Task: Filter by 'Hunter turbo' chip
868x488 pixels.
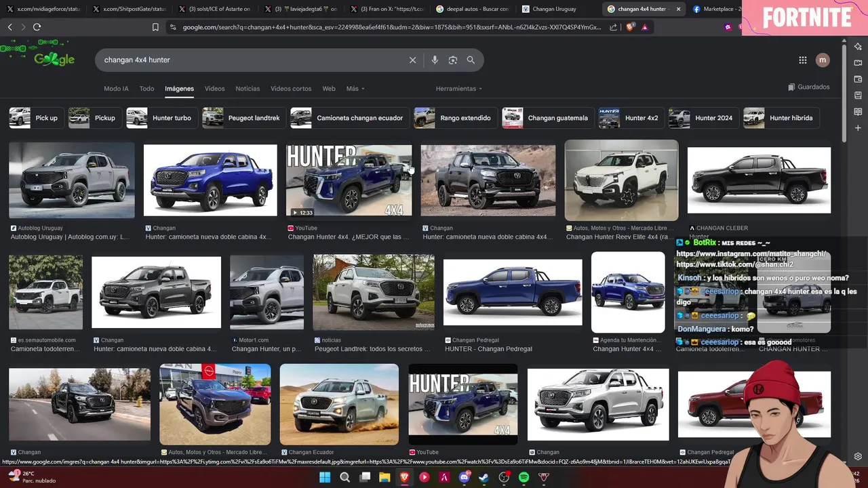Action: click(163, 118)
